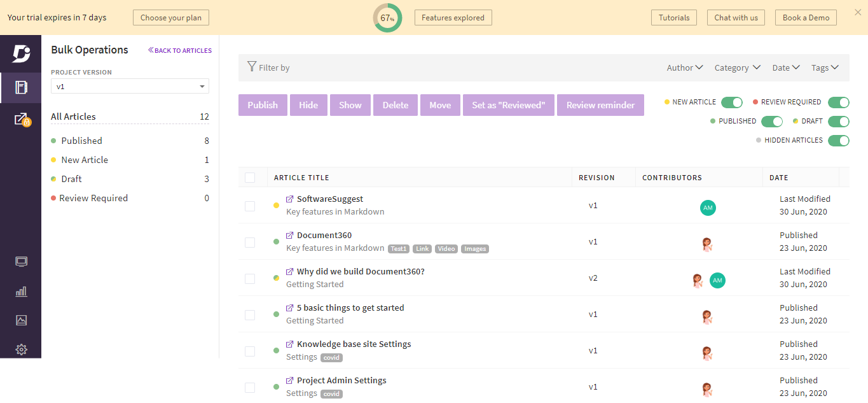Select Draft status filter in sidebar
This screenshot has width=868, height=403.
click(130, 179)
